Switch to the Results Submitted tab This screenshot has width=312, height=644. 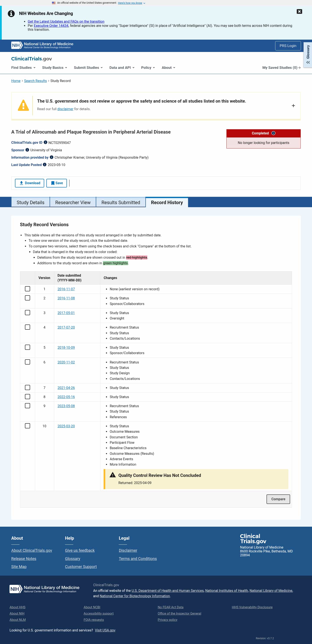121,202
